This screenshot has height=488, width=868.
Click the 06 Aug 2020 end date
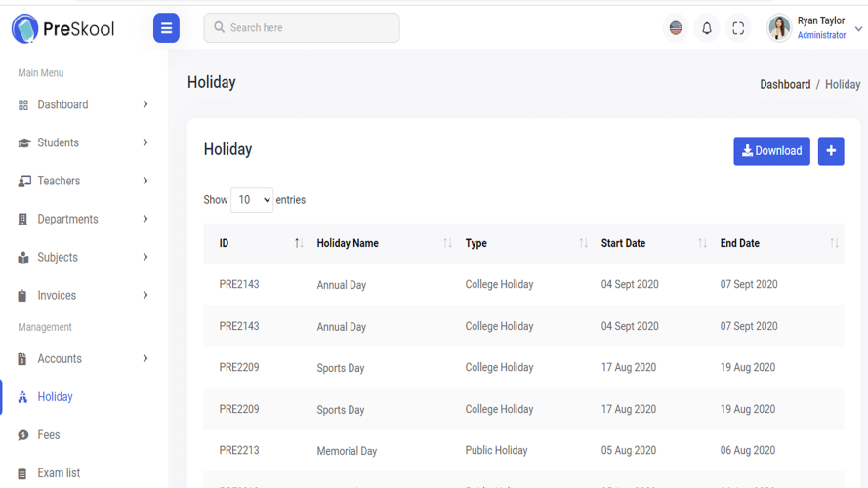(747, 450)
